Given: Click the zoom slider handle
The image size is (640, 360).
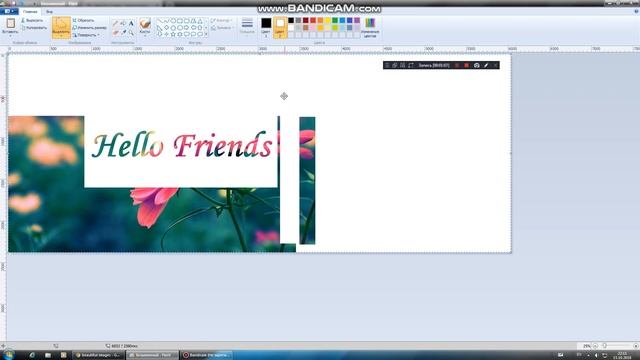Looking at the screenshot, I should coord(604,346).
